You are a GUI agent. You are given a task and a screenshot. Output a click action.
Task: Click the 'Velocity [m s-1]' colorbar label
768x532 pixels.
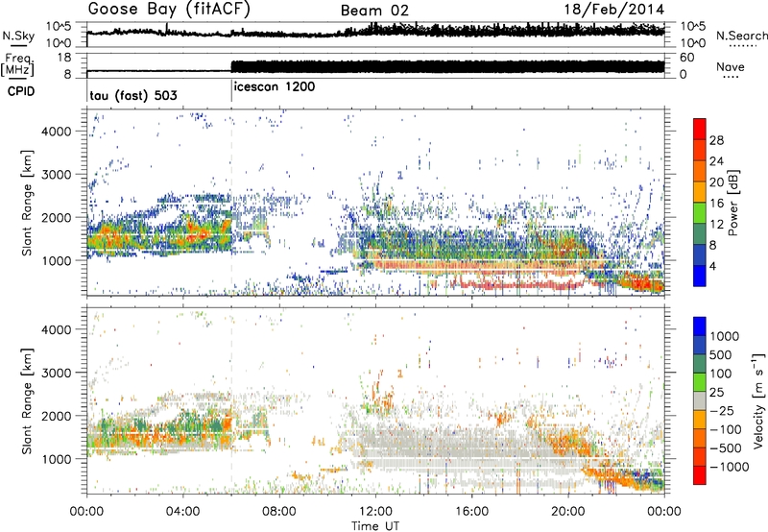point(758,400)
